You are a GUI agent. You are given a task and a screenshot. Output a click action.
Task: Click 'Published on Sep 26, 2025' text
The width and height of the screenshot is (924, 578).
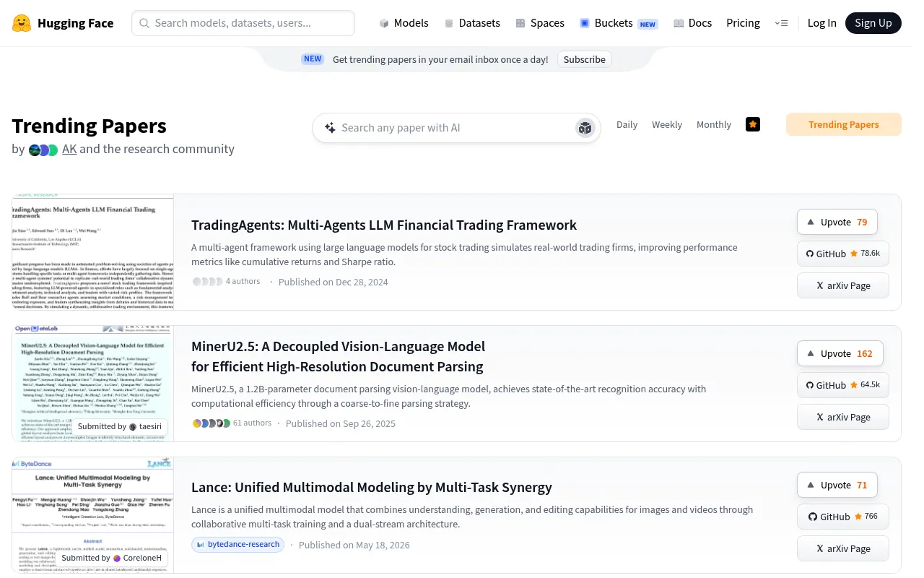(341, 423)
